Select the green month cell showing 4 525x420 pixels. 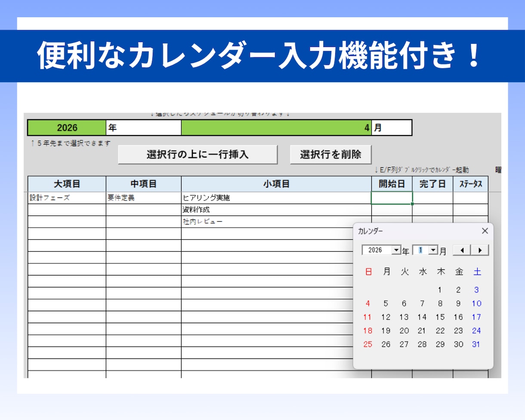(x=276, y=128)
